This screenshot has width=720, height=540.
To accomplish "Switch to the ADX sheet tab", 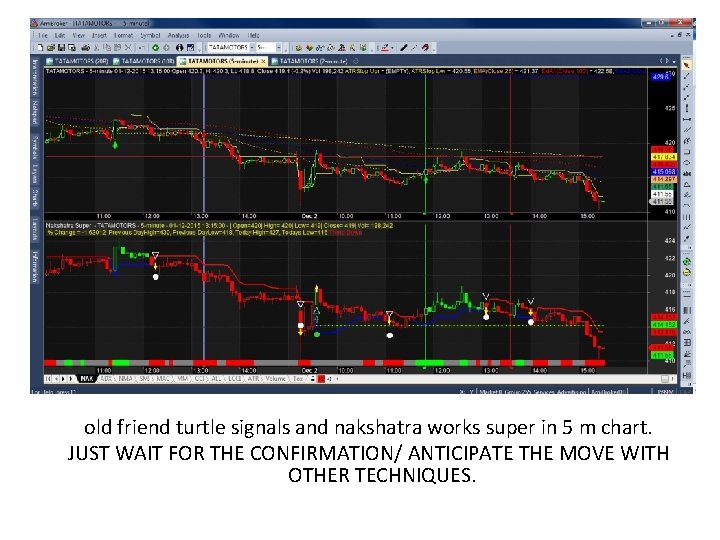I will (x=106, y=379).
